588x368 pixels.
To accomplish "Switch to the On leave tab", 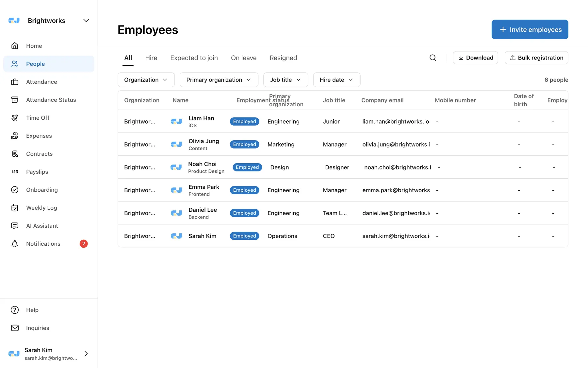I will click(244, 58).
